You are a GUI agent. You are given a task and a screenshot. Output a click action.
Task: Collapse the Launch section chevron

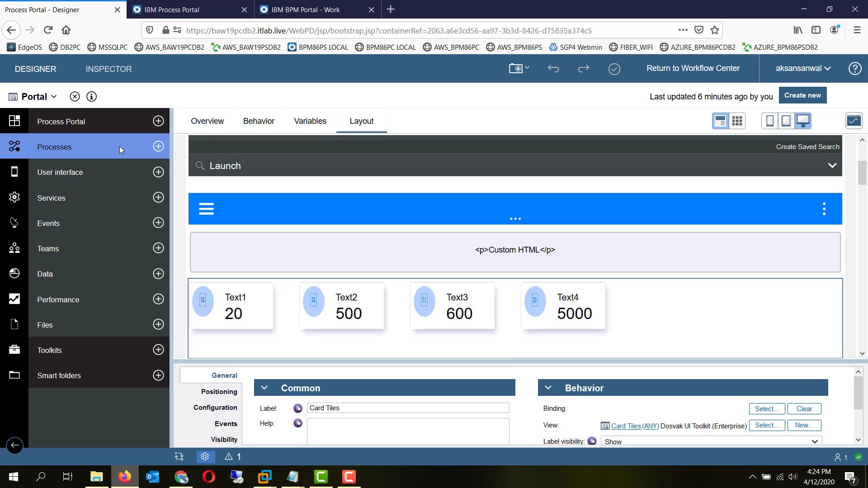point(833,165)
